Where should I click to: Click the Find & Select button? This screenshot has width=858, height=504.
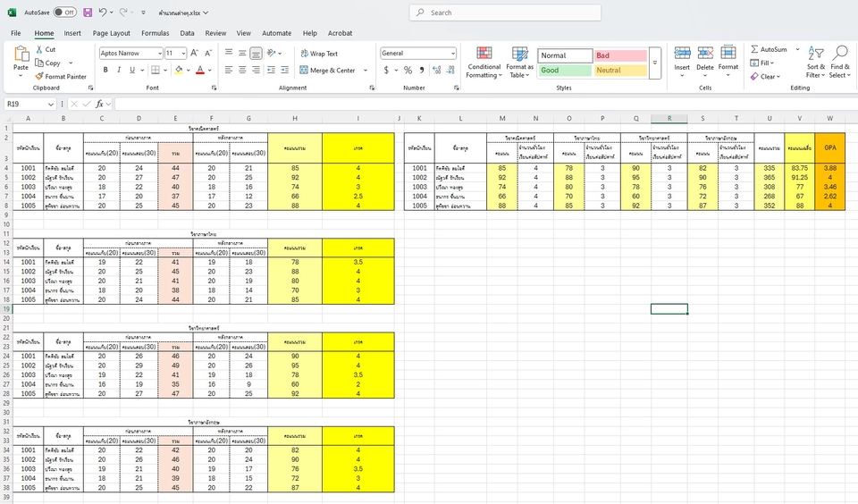[839, 62]
